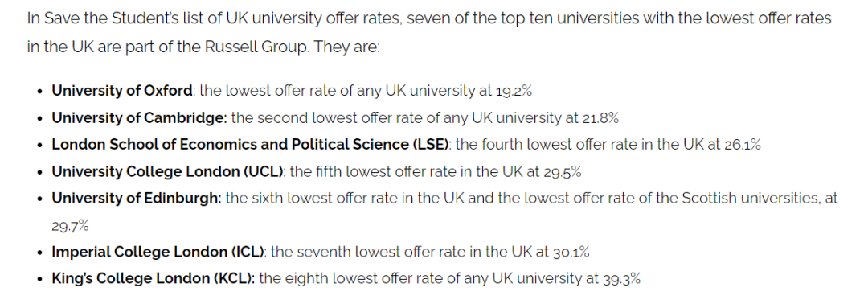
Task: Click the 21.8% offer rate figure
Action: click(x=600, y=118)
